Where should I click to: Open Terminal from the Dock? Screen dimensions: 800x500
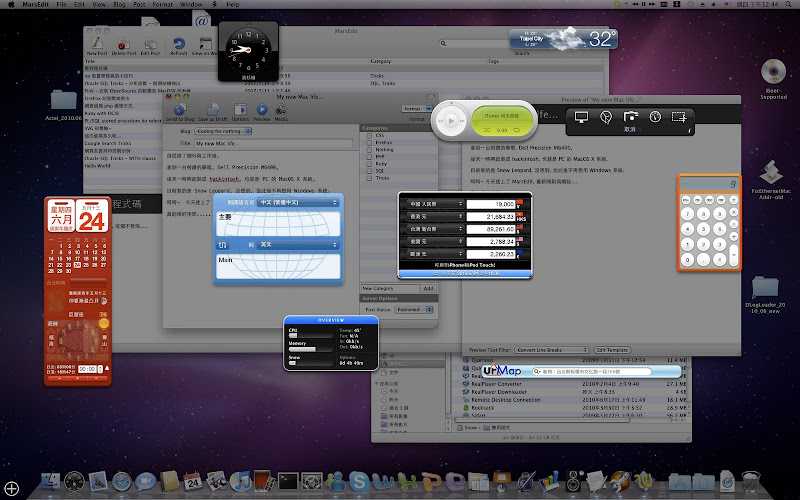(x=288, y=481)
